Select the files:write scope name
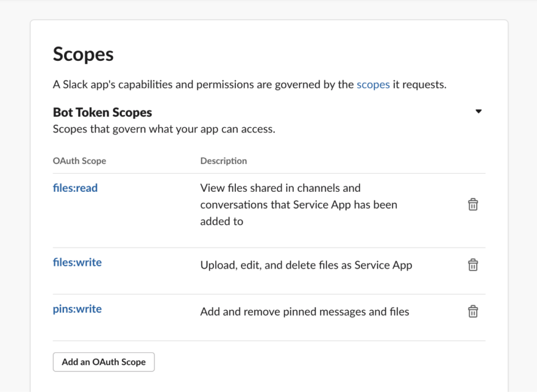 coord(77,262)
